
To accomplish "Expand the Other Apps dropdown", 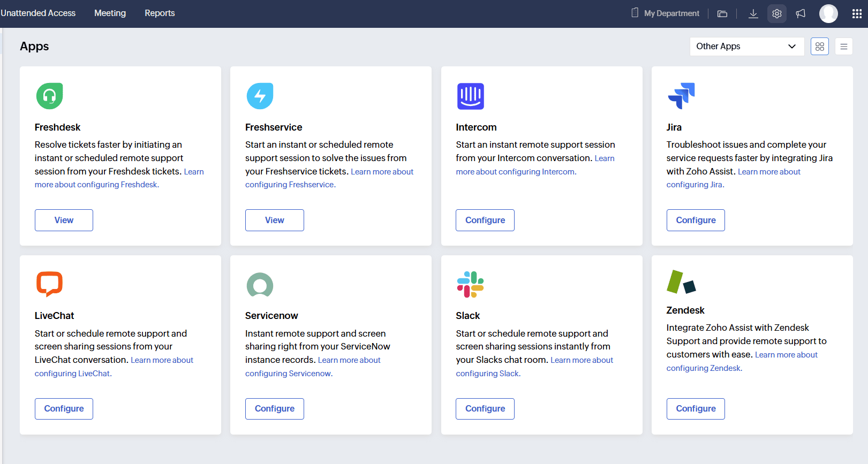I will pyautogui.click(x=746, y=47).
